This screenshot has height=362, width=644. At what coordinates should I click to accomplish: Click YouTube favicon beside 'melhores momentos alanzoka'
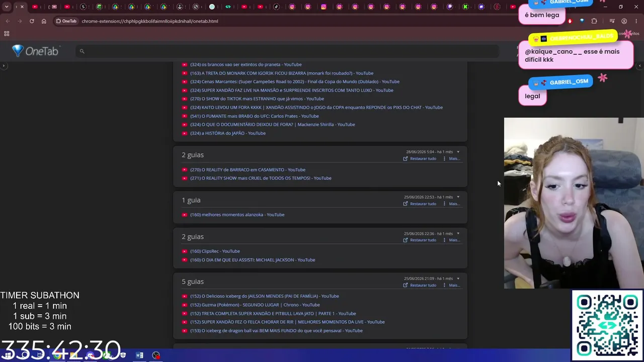[x=185, y=215]
